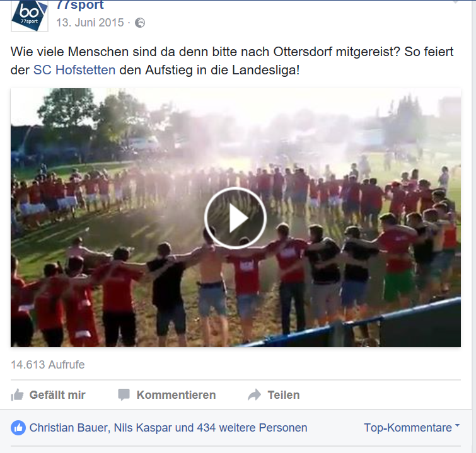Open the 77sport page name link

click(80, 5)
